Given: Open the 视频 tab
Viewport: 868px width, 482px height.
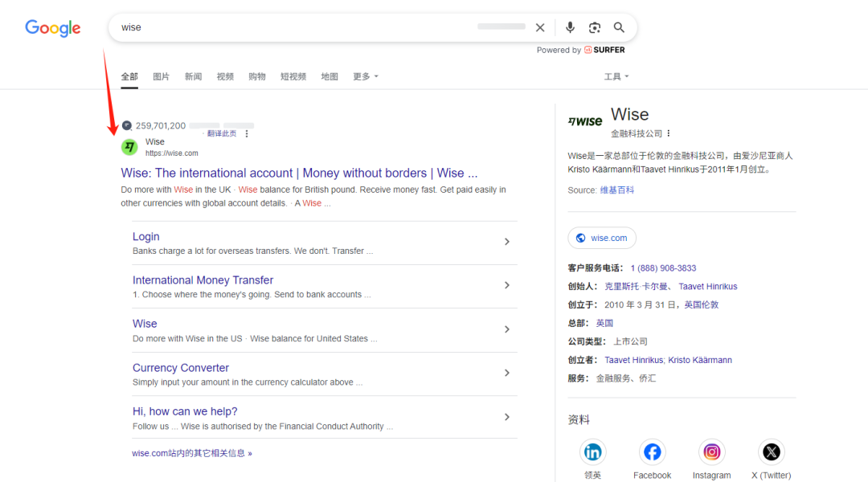Looking at the screenshot, I should 225,76.
